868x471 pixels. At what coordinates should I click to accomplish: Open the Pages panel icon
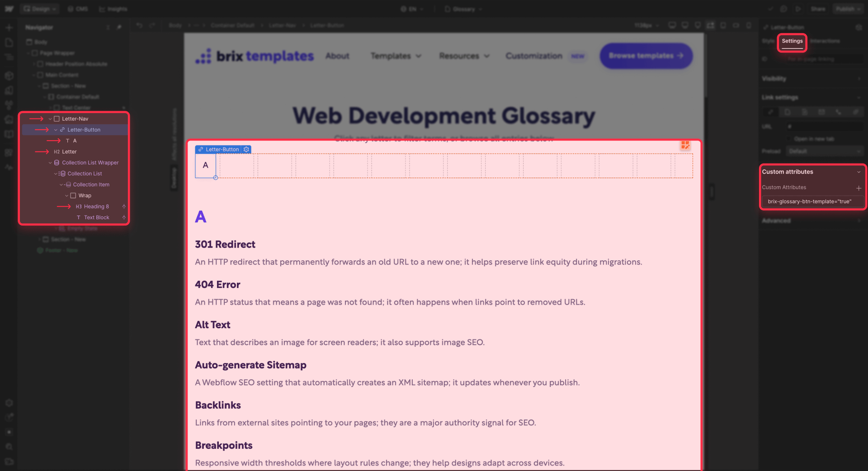pyautogui.click(x=9, y=42)
